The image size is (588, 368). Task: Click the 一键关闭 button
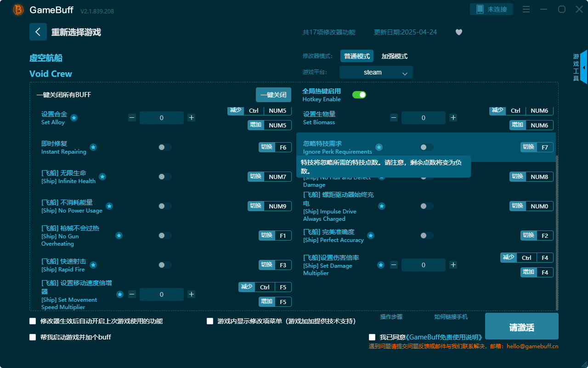tap(273, 95)
